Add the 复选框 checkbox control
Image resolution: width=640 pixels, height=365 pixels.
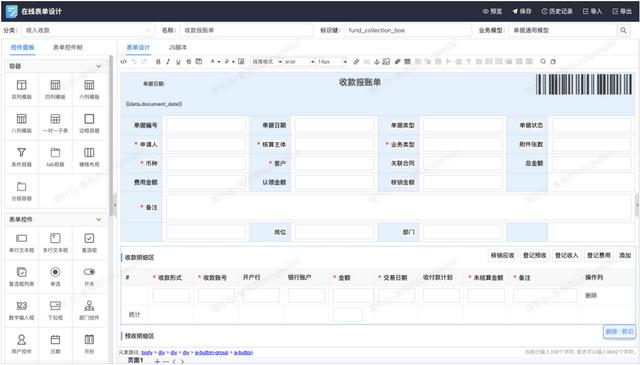coord(89,243)
